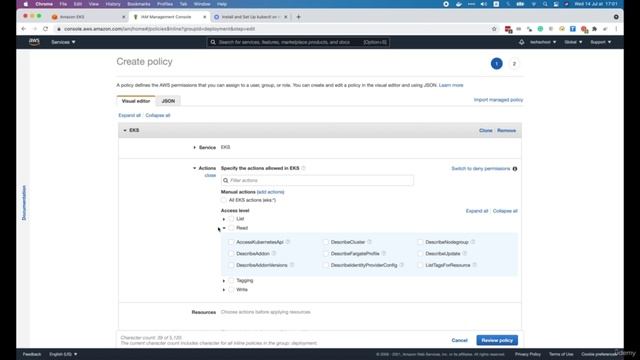Open the History menu in menu bar

pyautogui.click(x=113, y=4)
